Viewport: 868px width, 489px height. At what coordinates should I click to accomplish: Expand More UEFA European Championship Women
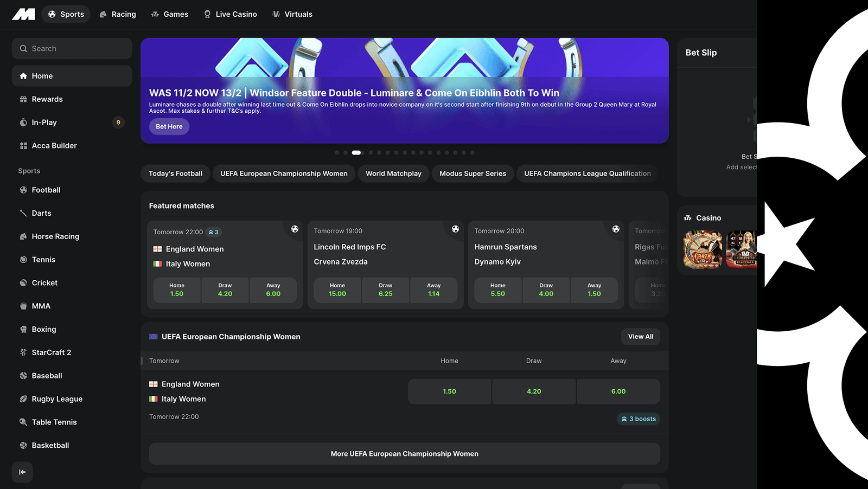point(404,454)
